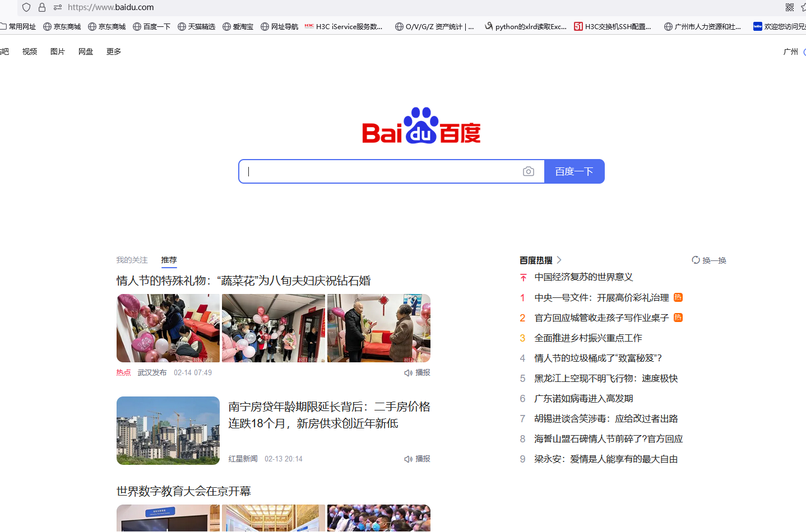806x532 pixels.
Task: Open the 常用网址 bookmarks folder
Action: pyautogui.click(x=18, y=26)
